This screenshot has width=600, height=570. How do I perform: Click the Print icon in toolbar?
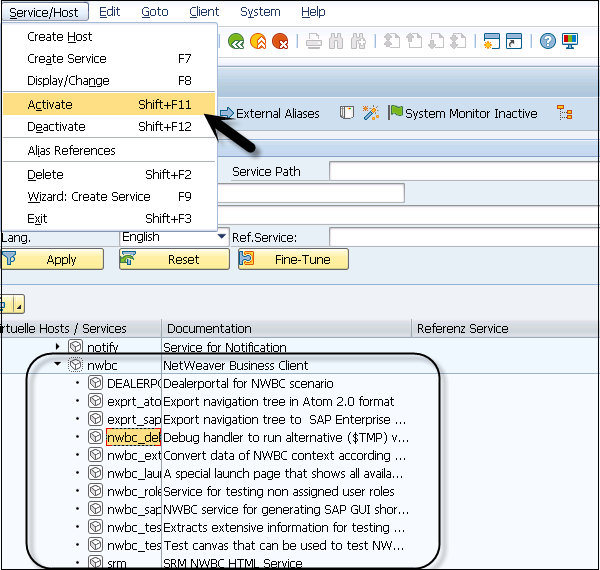313,41
